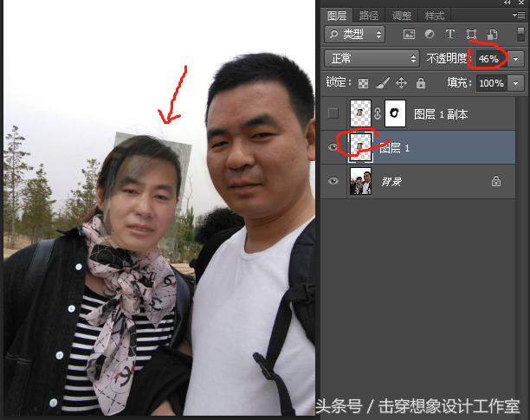Toggle the layer filtering switch
The width and height of the screenshot is (530, 420).
click(520, 34)
